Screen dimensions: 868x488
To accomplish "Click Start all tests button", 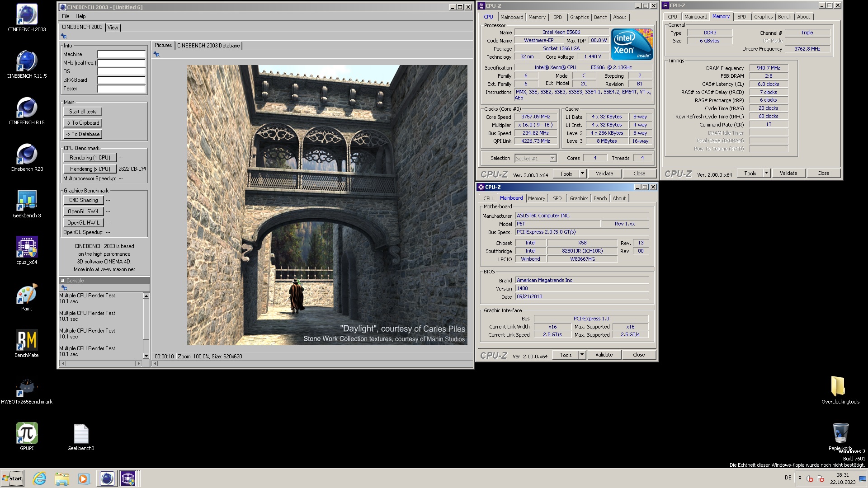I will click(83, 112).
